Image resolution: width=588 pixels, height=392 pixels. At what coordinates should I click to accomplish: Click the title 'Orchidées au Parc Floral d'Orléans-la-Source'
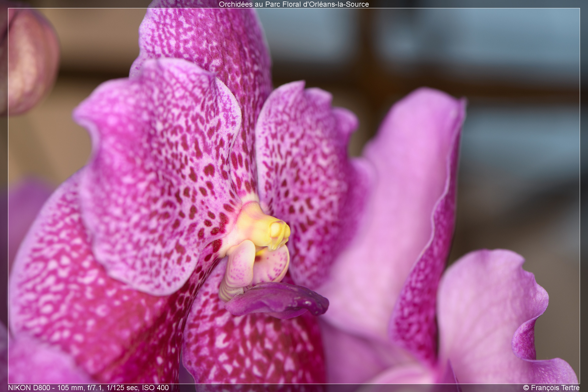(294, 4)
